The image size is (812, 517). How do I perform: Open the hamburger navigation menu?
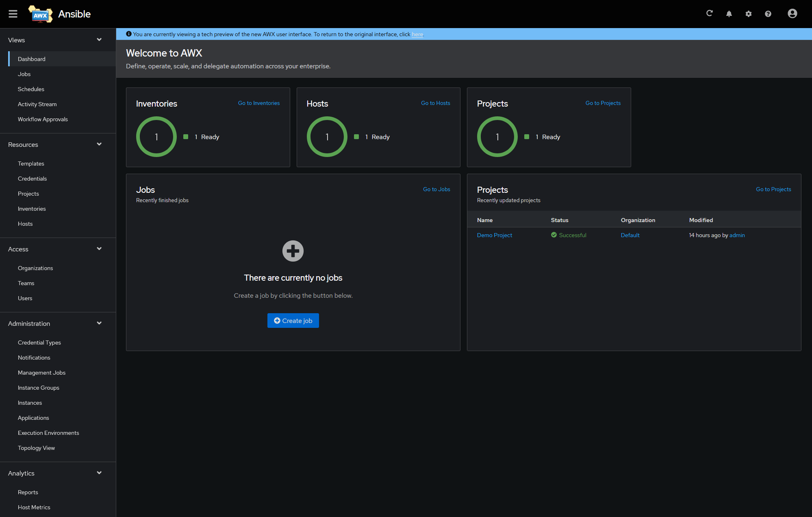pyautogui.click(x=13, y=13)
